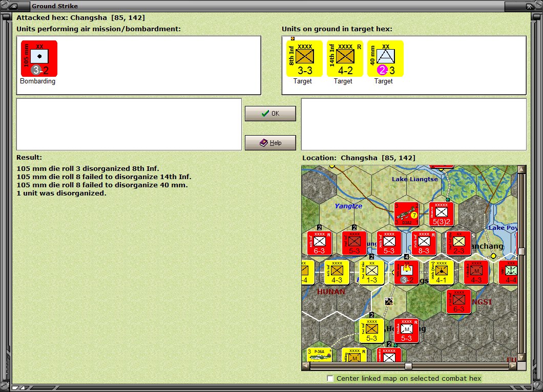Click map scroll right arrow
This screenshot has height=392, width=543.
513,366
